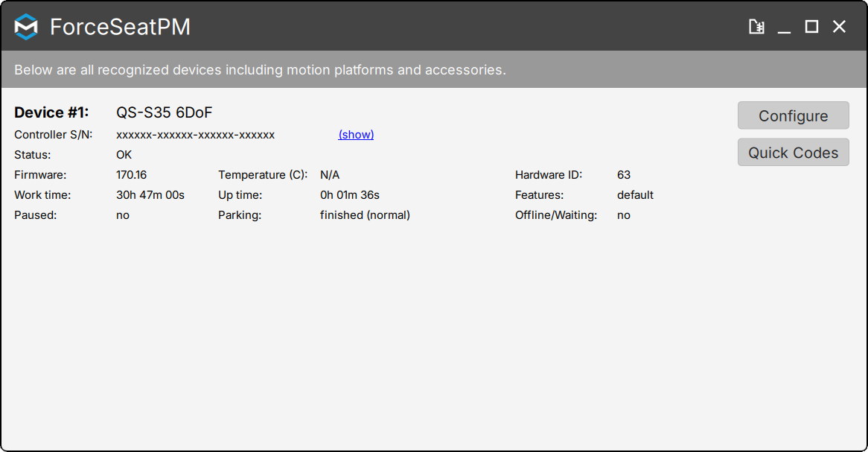Viewport: 868px width, 452px height.
Task: Click the Features value default
Action: point(635,195)
